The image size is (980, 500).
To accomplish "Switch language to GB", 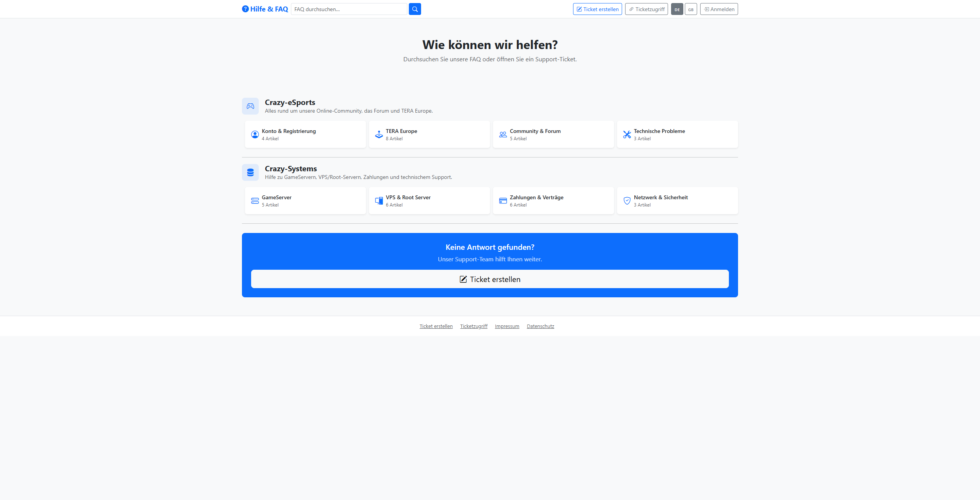I will 691,9.
